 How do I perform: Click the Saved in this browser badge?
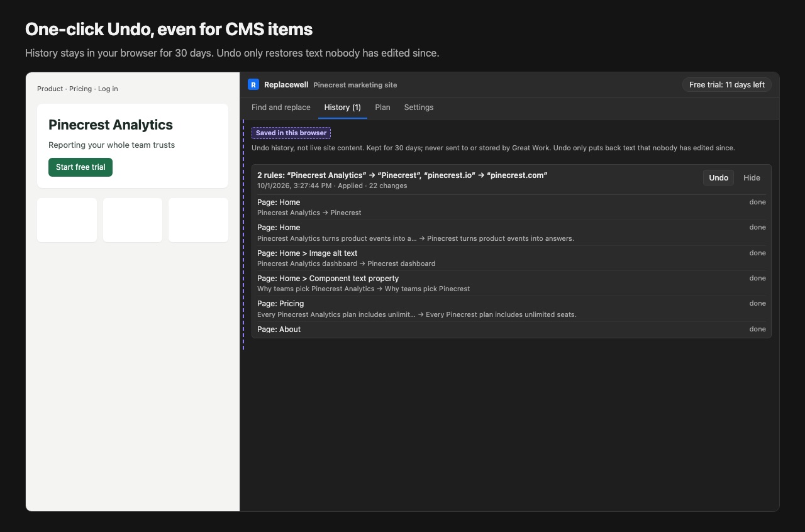click(291, 133)
